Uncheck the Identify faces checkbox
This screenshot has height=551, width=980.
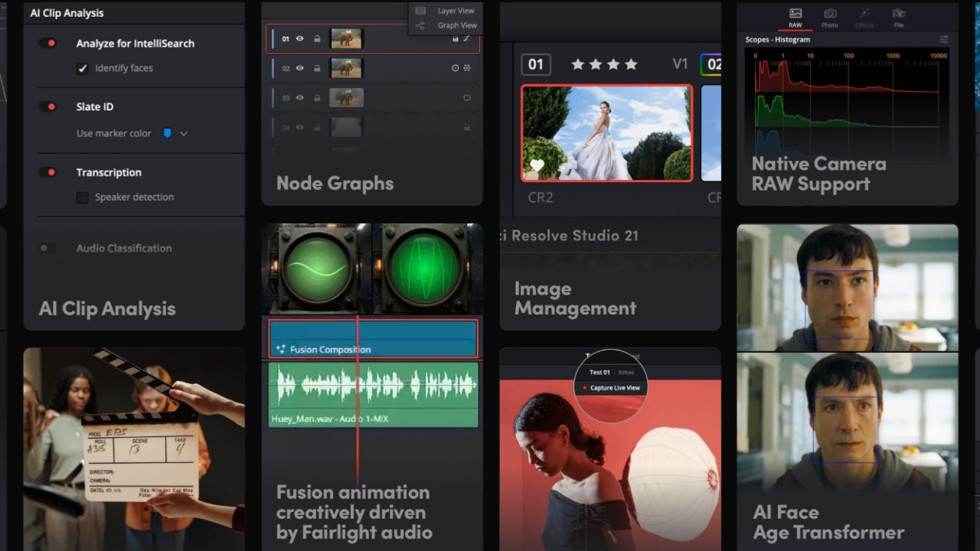(x=82, y=68)
